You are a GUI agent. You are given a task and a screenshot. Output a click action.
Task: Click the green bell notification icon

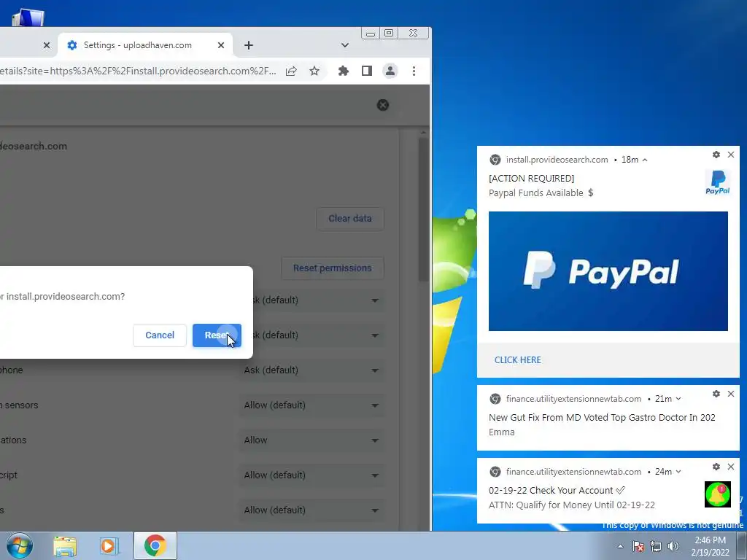718,495
